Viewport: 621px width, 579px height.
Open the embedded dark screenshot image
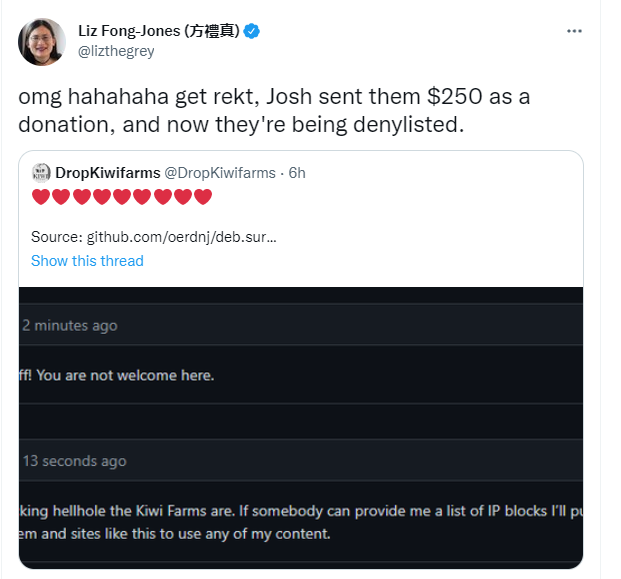click(300, 430)
